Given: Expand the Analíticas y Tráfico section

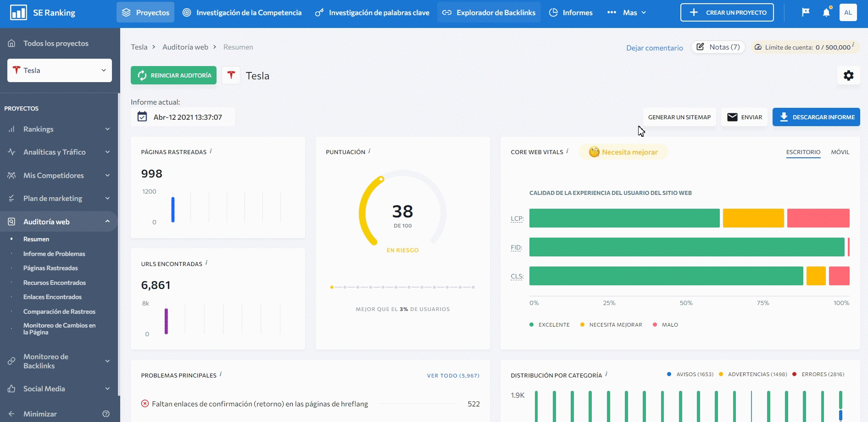Looking at the screenshot, I should click(x=107, y=152).
